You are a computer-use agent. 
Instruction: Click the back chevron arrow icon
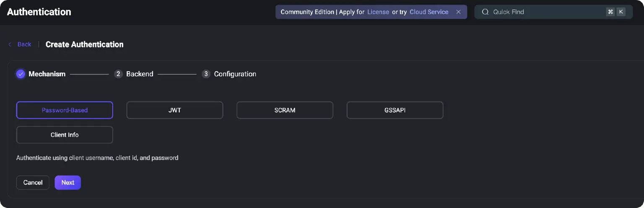pos(10,44)
